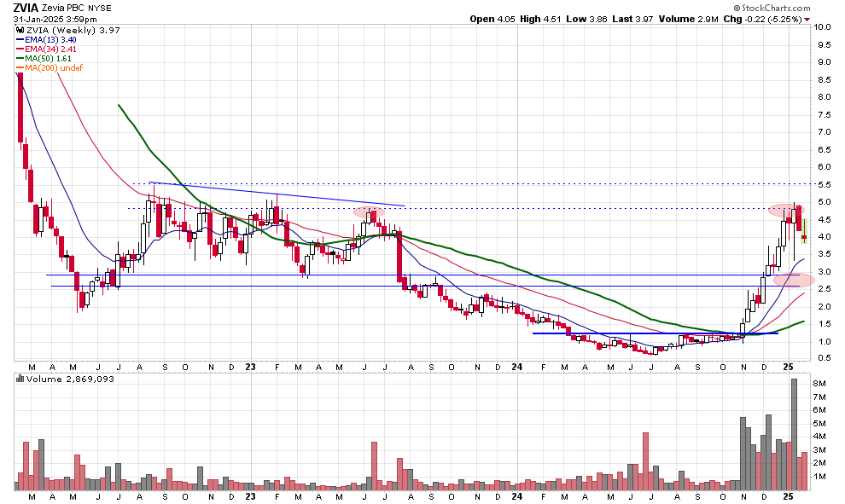Click the blue EMA(13) line marker
The image size is (845, 504).
pyautogui.click(x=19, y=39)
